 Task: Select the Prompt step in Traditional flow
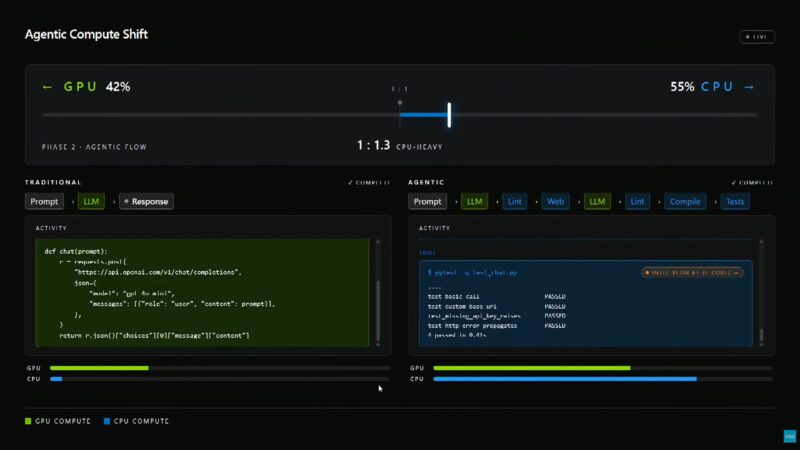point(44,202)
